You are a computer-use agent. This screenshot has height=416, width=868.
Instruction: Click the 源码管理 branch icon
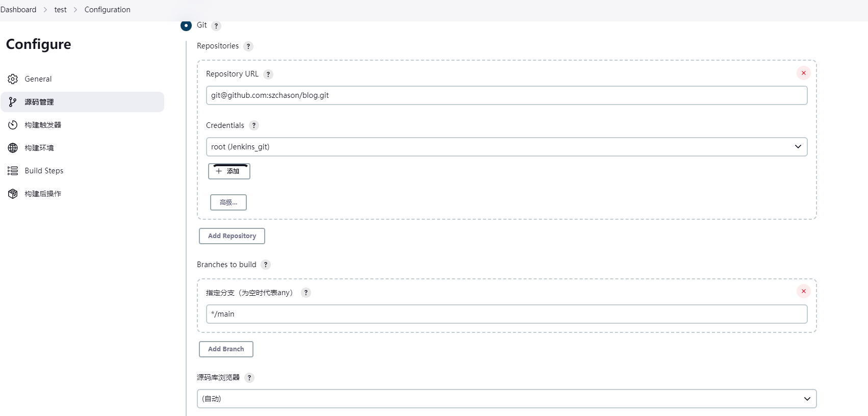point(13,102)
